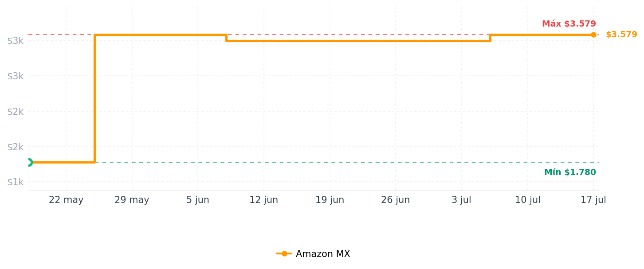Image resolution: width=644 pixels, height=269 pixels.
Task: Click the 22 may date axis label
Action: pyautogui.click(x=66, y=200)
